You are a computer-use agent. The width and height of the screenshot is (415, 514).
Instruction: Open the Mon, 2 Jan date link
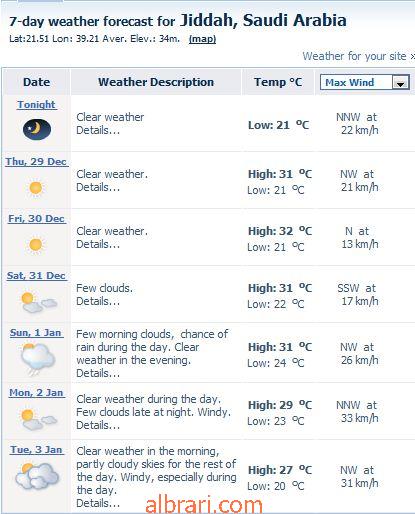coord(36,392)
